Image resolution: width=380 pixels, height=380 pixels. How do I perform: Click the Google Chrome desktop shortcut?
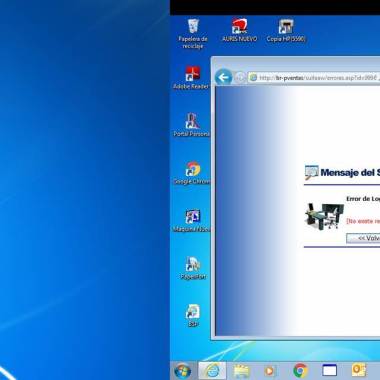192,173
